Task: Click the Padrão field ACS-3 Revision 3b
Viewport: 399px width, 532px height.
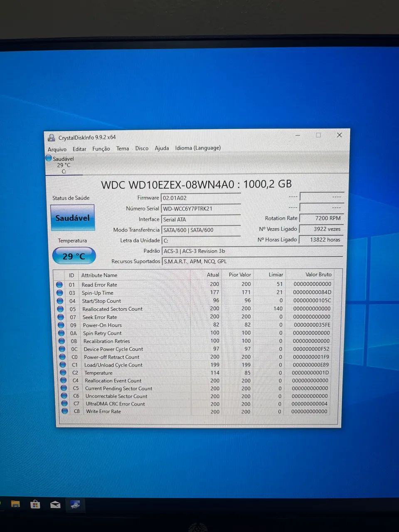Action: (x=252, y=251)
